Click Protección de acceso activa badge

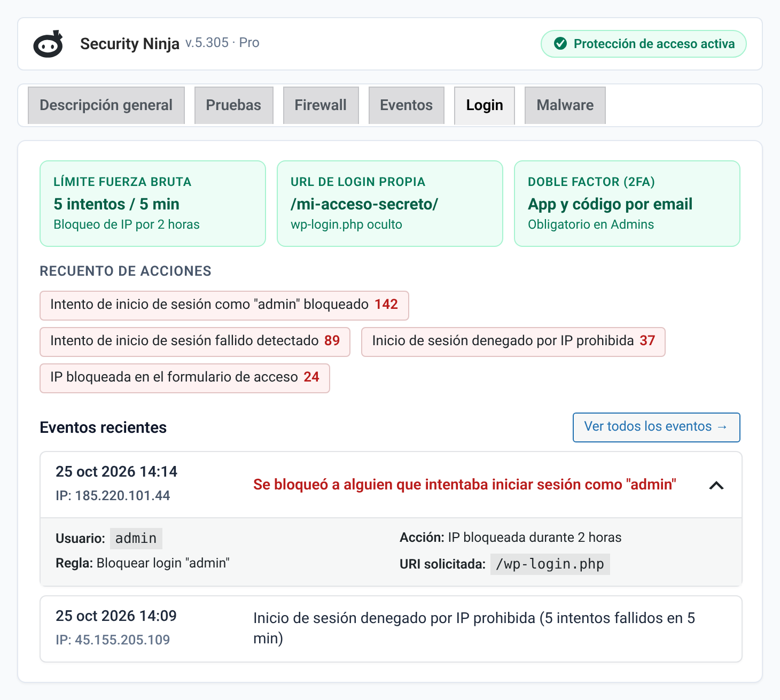[x=644, y=44]
